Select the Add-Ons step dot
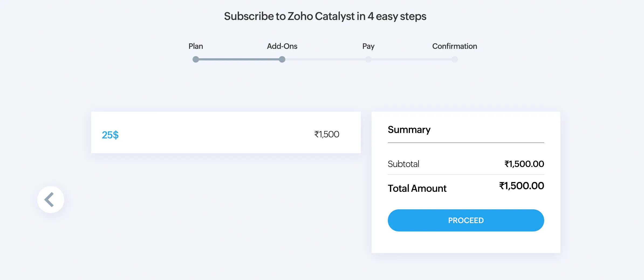The width and height of the screenshot is (644, 280). pos(282,59)
